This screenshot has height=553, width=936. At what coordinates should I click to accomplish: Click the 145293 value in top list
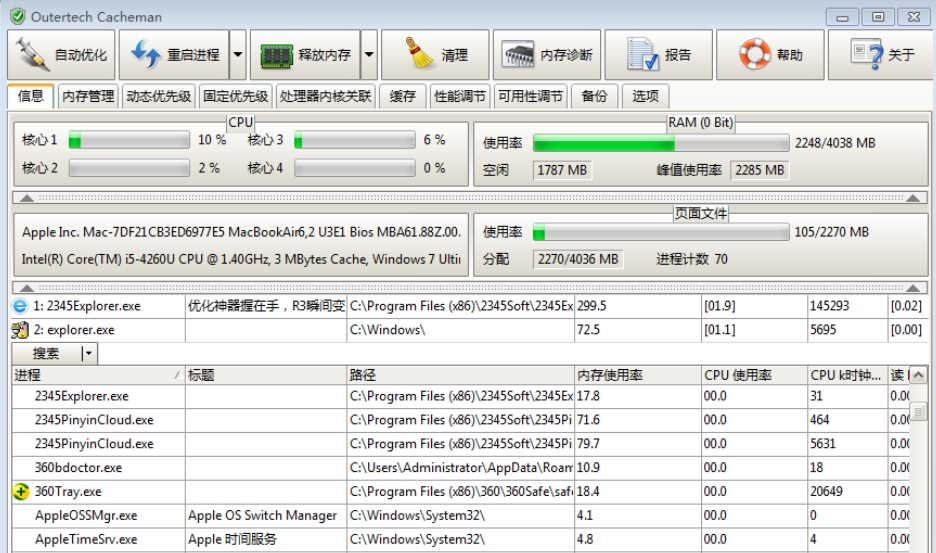[x=829, y=306]
